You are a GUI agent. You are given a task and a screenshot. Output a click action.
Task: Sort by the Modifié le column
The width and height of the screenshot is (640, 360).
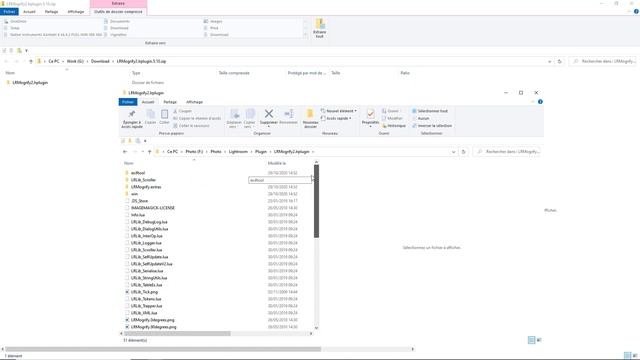tap(277, 163)
